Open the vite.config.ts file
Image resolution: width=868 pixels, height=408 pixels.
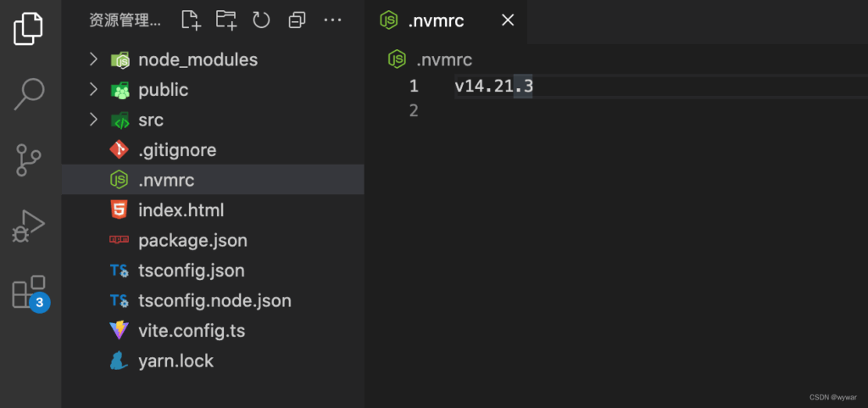tap(192, 331)
